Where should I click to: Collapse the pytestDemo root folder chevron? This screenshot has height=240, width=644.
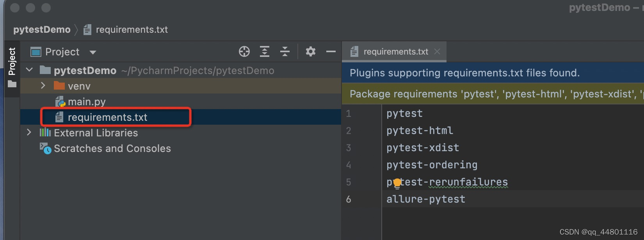click(x=29, y=70)
